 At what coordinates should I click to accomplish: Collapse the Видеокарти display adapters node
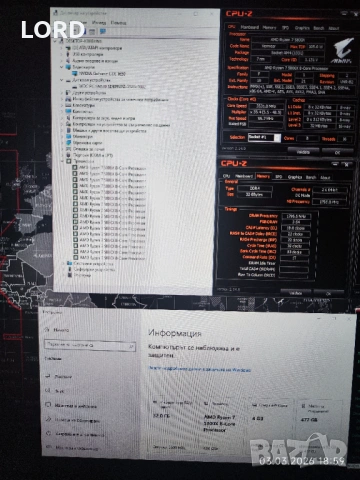coord(62,67)
